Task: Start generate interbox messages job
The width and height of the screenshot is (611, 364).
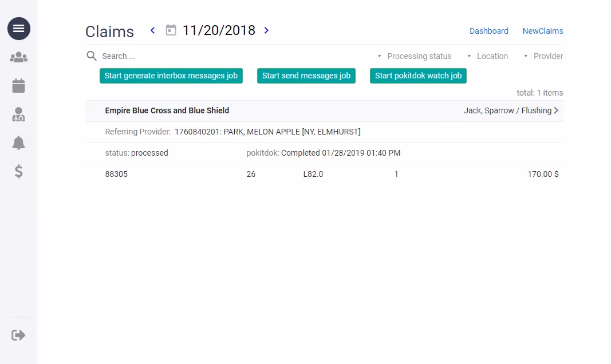Action: pos(171,76)
